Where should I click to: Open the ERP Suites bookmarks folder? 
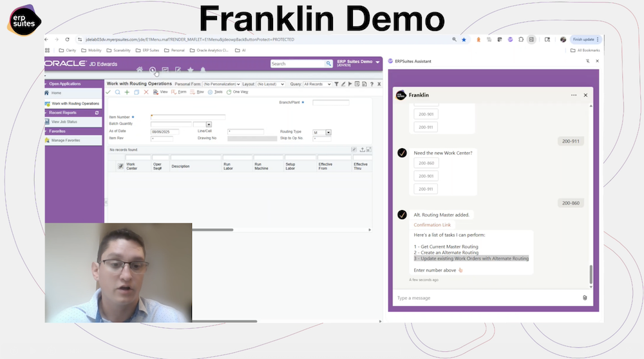(147, 50)
